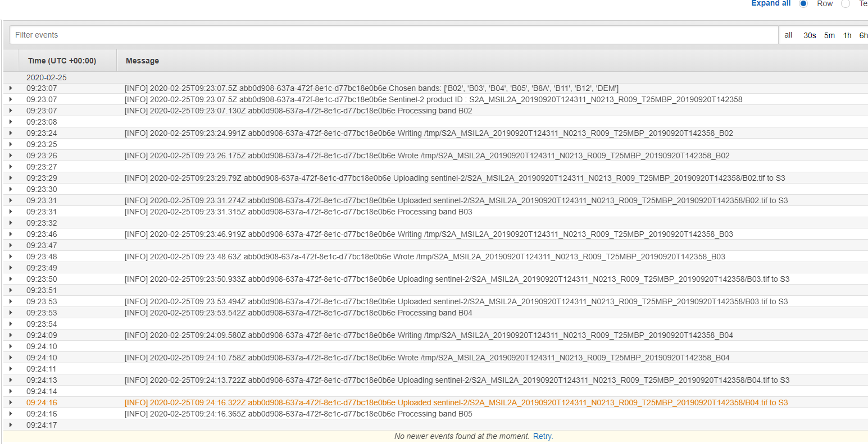Screen dimensions: 868x444
Task: Expand the Processing band B04 log row
Action: tap(11, 313)
